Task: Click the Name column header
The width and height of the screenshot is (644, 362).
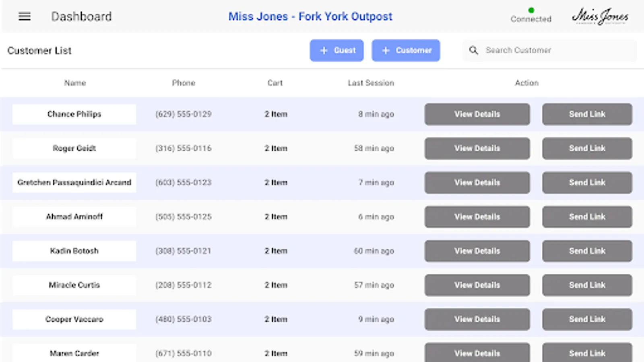Action: point(75,83)
